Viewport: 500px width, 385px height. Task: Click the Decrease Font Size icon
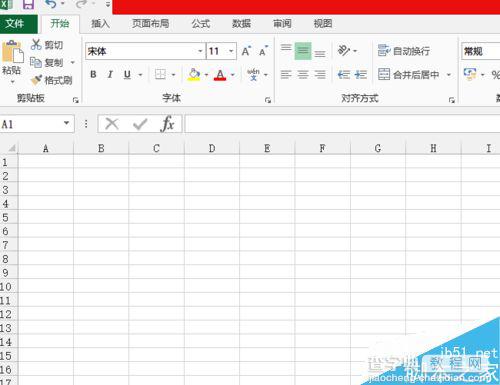click(263, 51)
